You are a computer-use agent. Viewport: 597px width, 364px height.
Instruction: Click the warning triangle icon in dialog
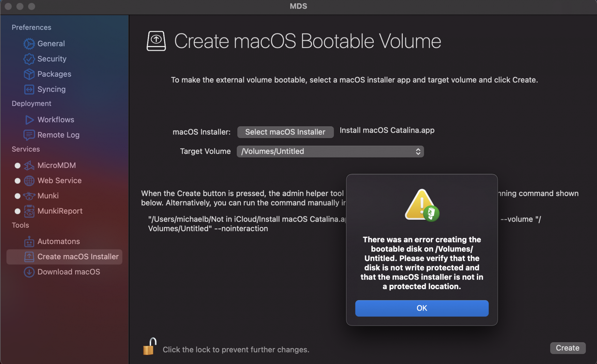click(x=422, y=205)
